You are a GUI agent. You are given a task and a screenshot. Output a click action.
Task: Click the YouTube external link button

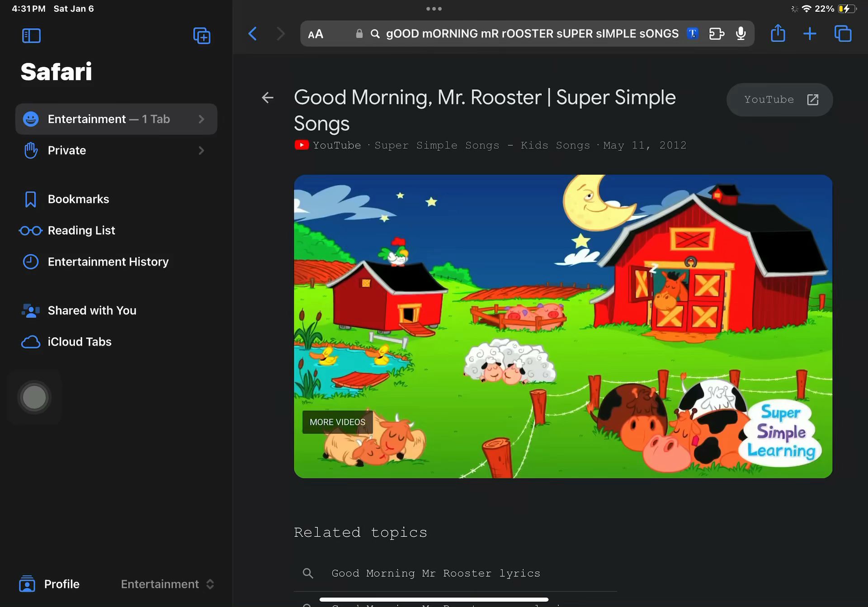pyautogui.click(x=779, y=100)
